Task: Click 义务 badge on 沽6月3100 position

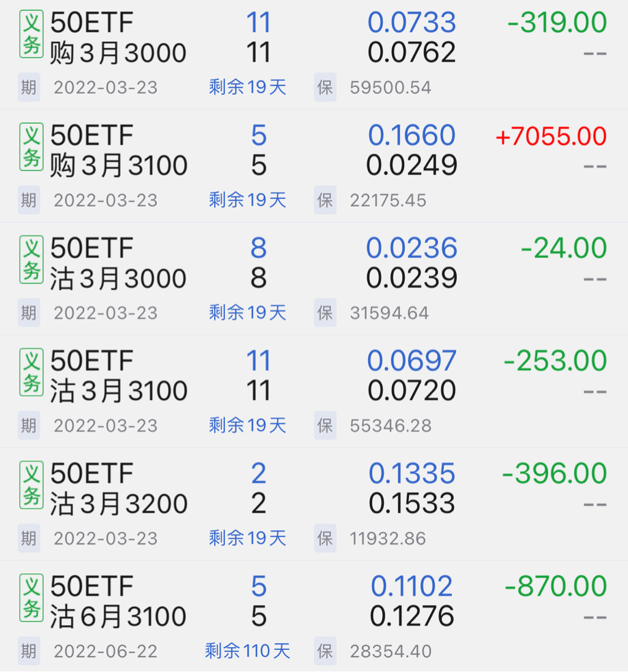Action: pyautogui.click(x=31, y=598)
